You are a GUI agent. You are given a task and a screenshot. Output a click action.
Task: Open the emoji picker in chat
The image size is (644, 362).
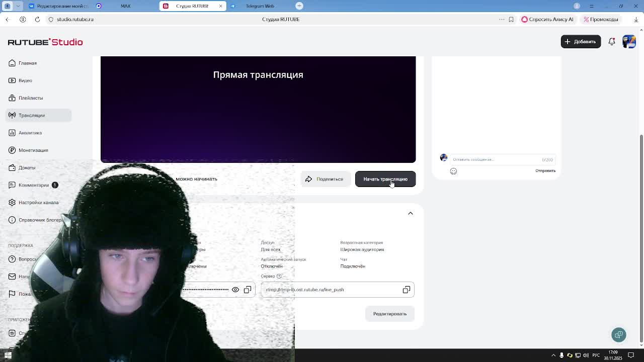coord(453,171)
